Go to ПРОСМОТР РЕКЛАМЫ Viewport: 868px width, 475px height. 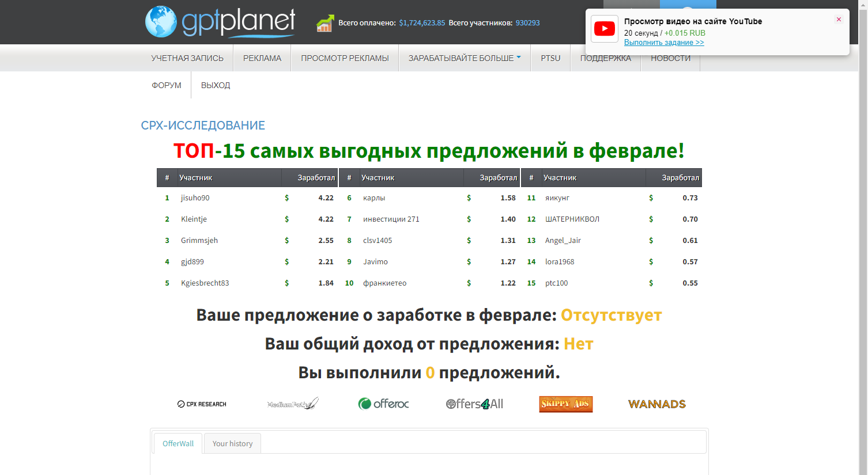coord(345,58)
